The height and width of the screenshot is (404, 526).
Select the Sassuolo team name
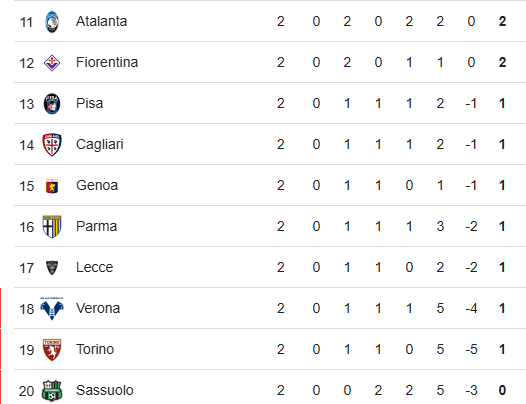[x=105, y=390]
